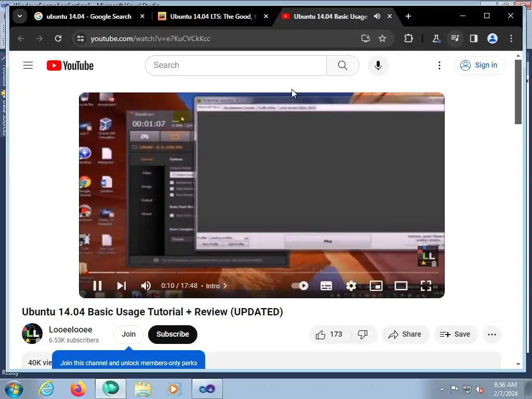Open the YouTube guide hamburger menu
The height and width of the screenshot is (399, 532).
(x=28, y=65)
